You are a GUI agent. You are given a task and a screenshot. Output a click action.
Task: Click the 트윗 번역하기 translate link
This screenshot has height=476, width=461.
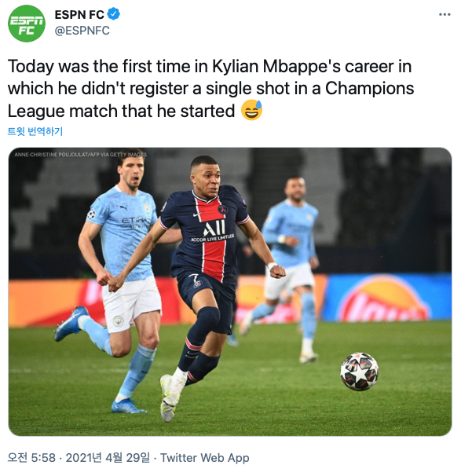tap(35, 131)
